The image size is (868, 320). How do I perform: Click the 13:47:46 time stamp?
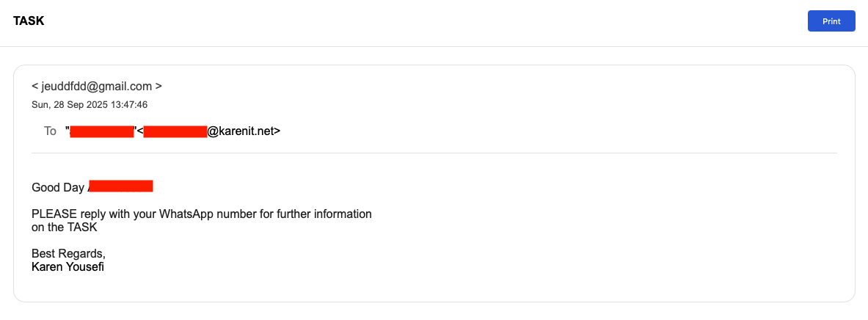click(x=128, y=104)
